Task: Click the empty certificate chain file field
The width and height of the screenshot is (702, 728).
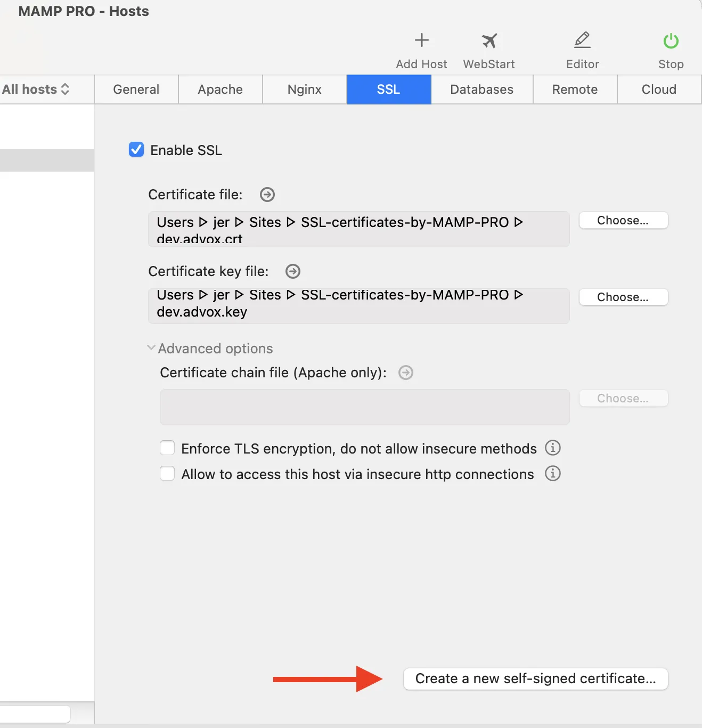Action: click(x=365, y=407)
